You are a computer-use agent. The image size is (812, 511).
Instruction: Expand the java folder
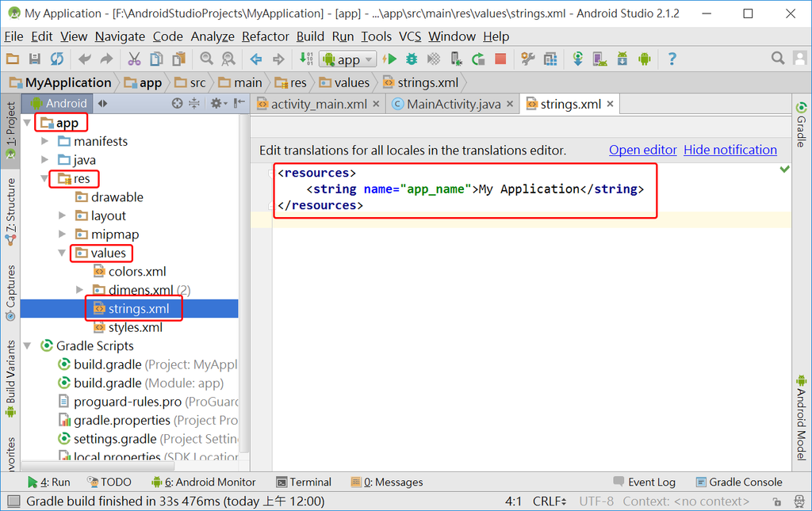[45, 160]
